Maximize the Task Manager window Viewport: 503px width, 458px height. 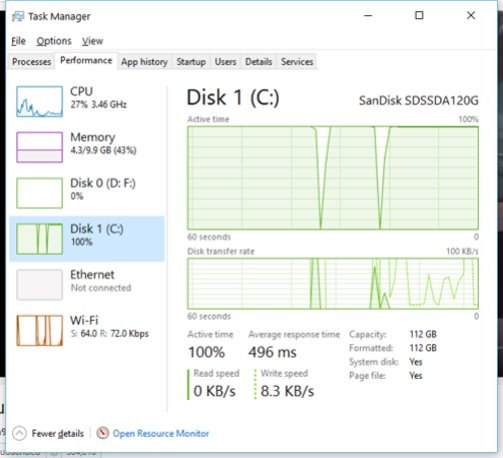pos(419,15)
